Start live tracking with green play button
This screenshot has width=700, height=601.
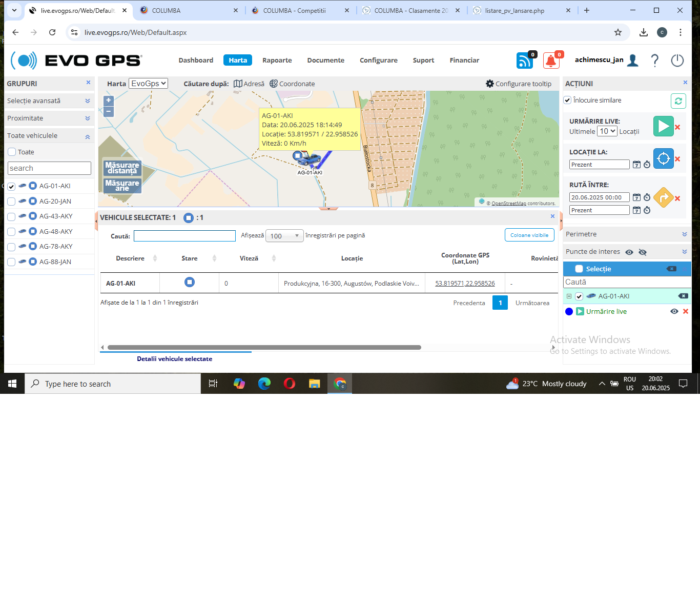(x=663, y=126)
